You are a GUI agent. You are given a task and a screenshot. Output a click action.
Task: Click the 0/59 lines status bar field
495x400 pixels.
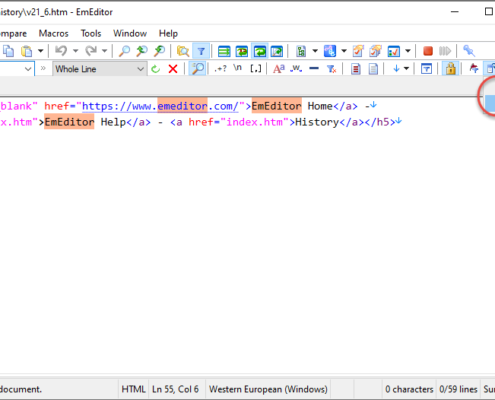pyautogui.click(x=458, y=389)
